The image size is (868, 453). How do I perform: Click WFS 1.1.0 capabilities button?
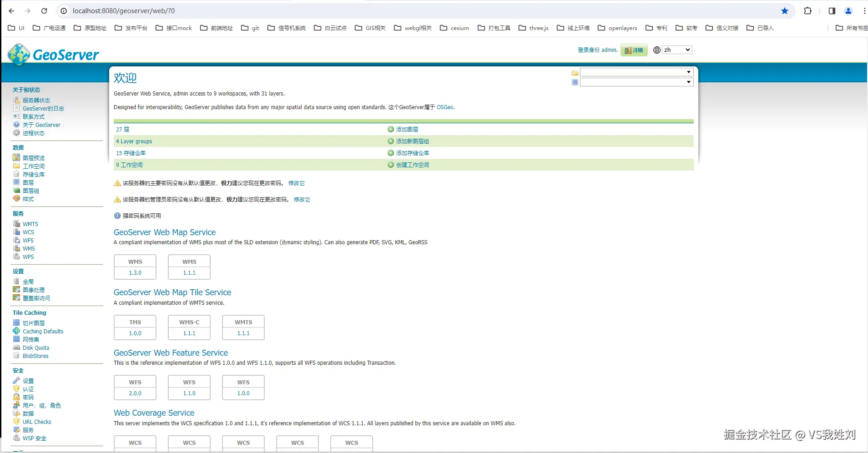189,388
